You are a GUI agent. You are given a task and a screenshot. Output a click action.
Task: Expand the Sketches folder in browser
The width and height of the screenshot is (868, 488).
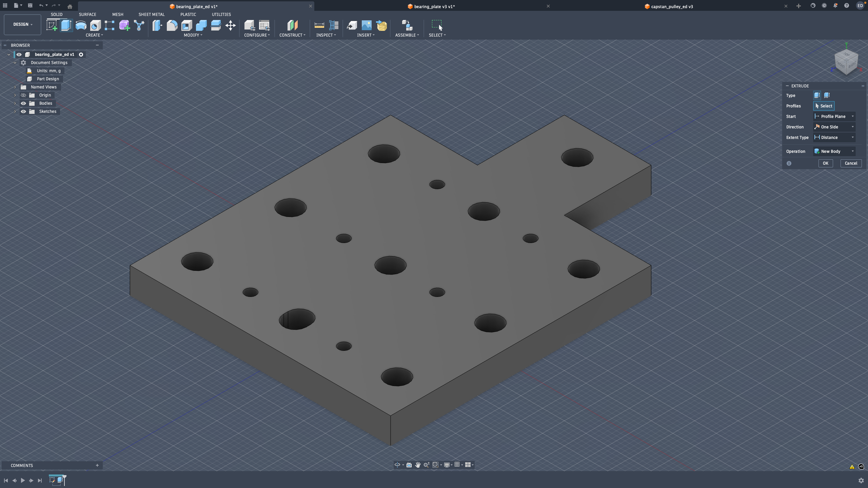tap(15, 111)
